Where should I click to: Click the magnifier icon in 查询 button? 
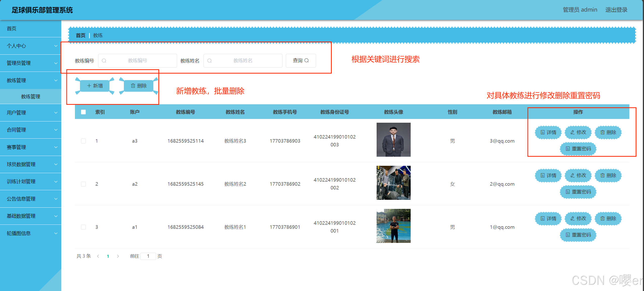pos(306,60)
